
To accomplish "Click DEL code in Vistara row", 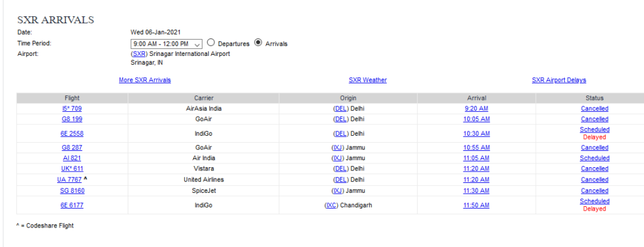I will pos(340,168).
